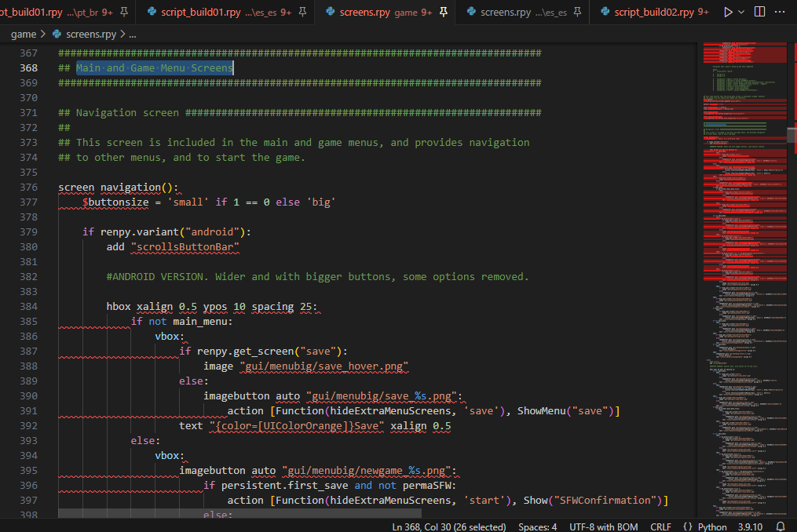The width and height of the screenshot is (797, 532).
Task: Click the Python icon on active screens.rpy tab
Action: [x=330, y=11]
